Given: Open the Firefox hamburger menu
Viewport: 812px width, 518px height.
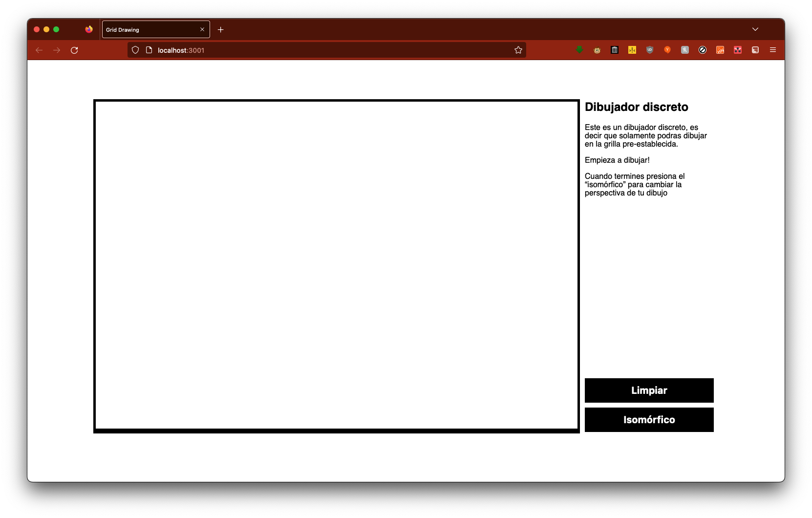Looking at the screenshot, I should 773,50.
